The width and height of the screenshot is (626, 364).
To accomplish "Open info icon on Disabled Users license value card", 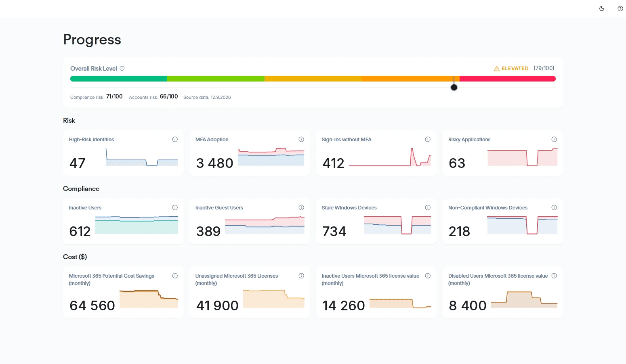I will pos(554,276).
